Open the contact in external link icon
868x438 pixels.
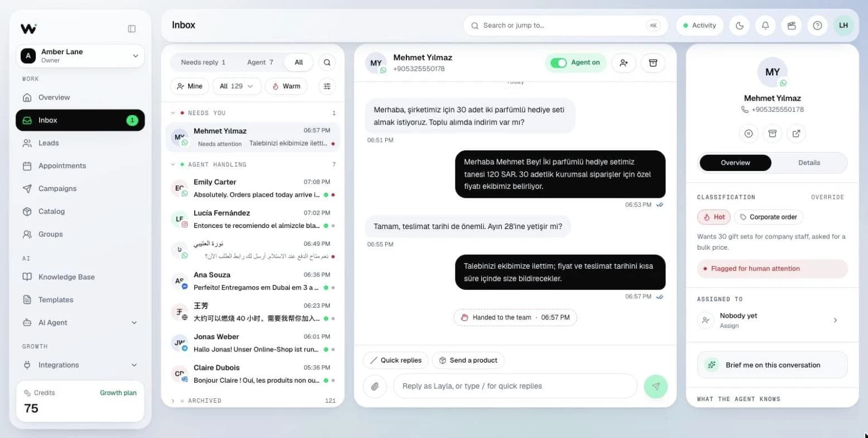click(x=796, y=134)
